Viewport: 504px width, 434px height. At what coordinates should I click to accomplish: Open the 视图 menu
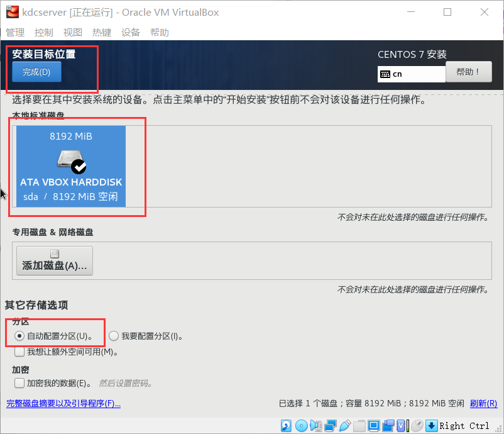point(73,32)
